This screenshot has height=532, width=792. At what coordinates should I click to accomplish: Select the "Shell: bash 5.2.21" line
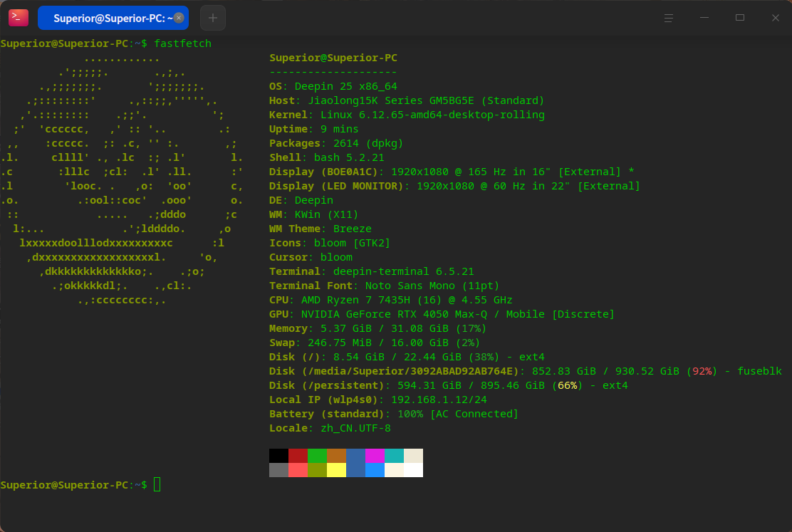(x=327, y=157)
